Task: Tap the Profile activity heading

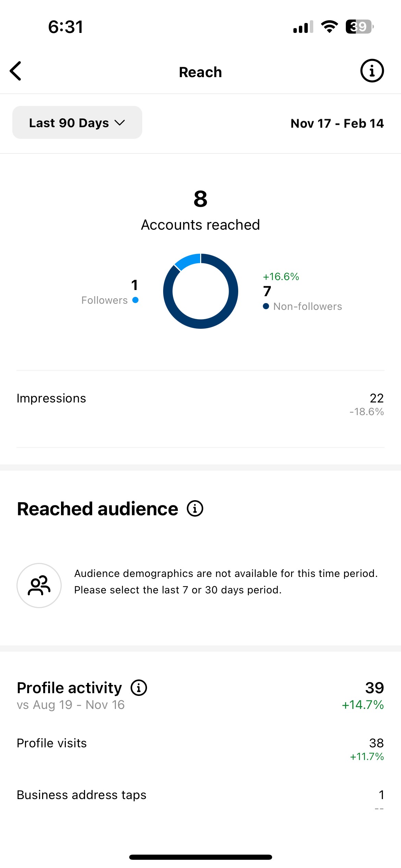Action: point(69,688)
